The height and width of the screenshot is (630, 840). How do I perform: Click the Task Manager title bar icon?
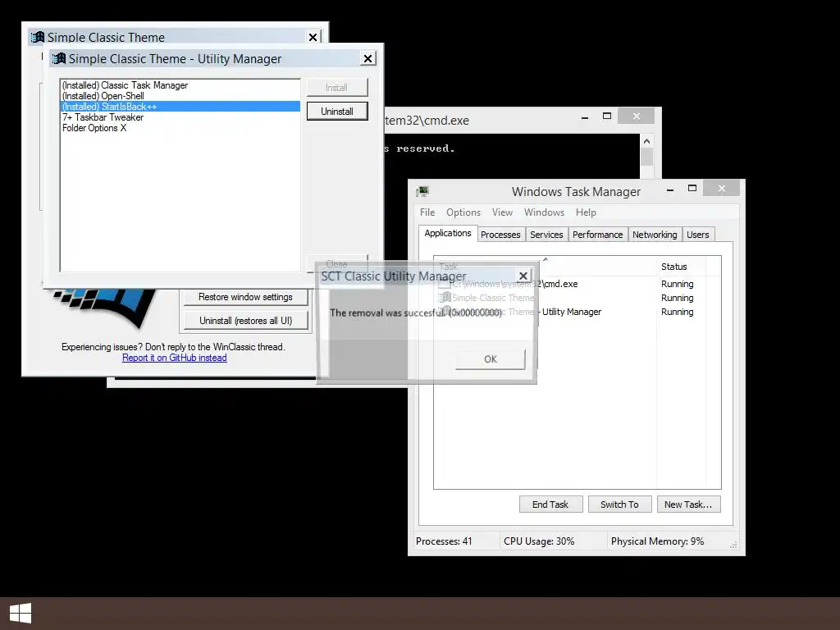pos(422,191)
